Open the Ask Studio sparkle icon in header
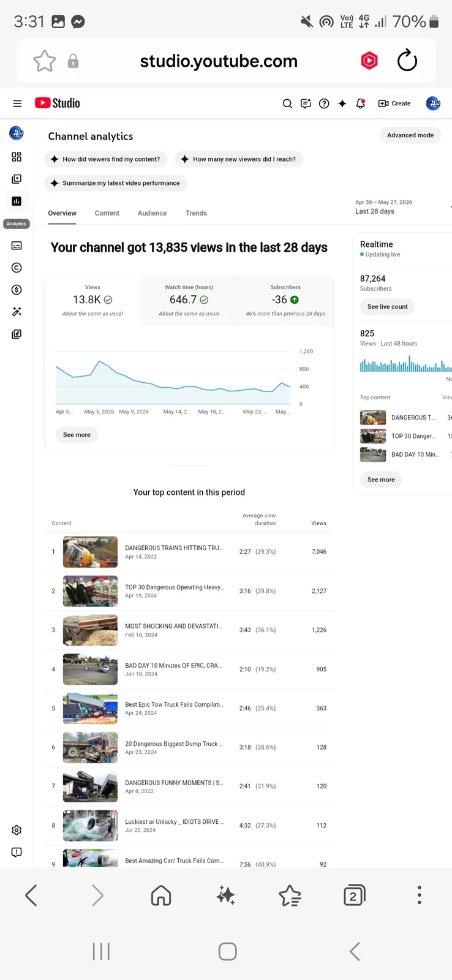The height and width of the screenshot is (980, 452). click(x=342, y=104)
